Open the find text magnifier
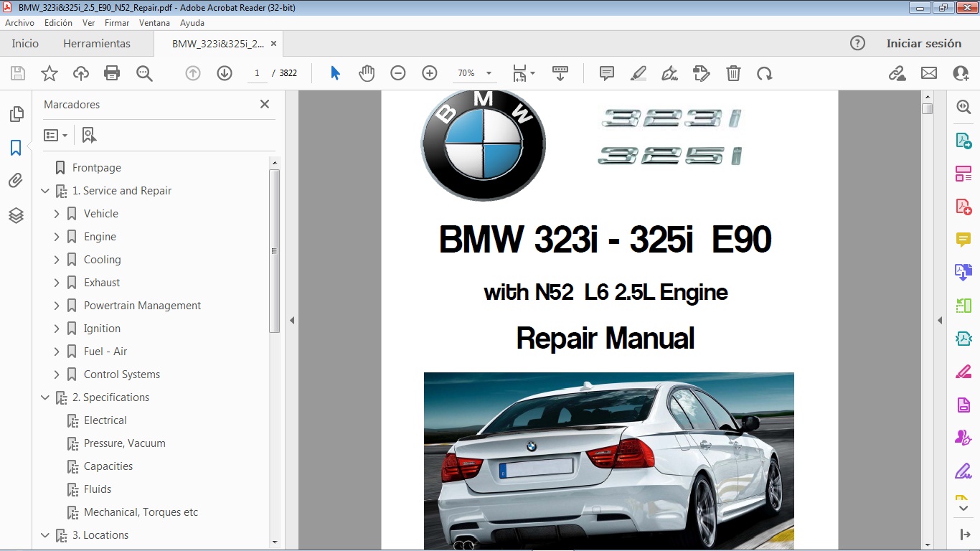Screen dimensions: 980x551 (144, 73)
